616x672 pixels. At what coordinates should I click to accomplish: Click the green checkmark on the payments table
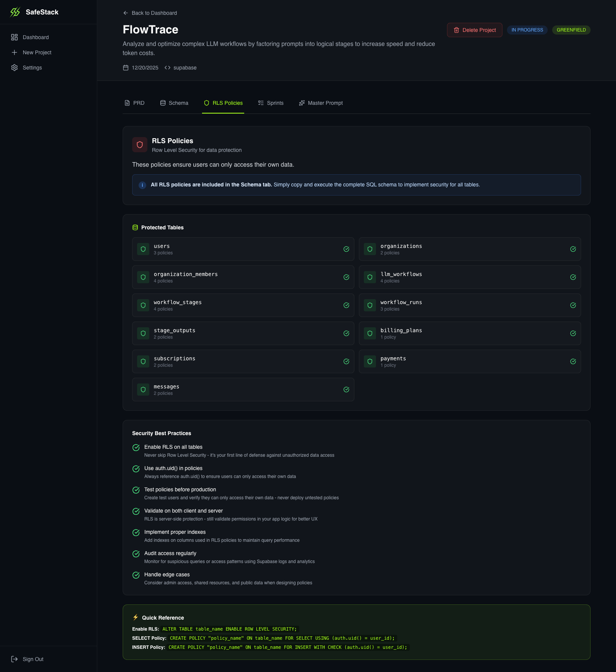(573, 361)
